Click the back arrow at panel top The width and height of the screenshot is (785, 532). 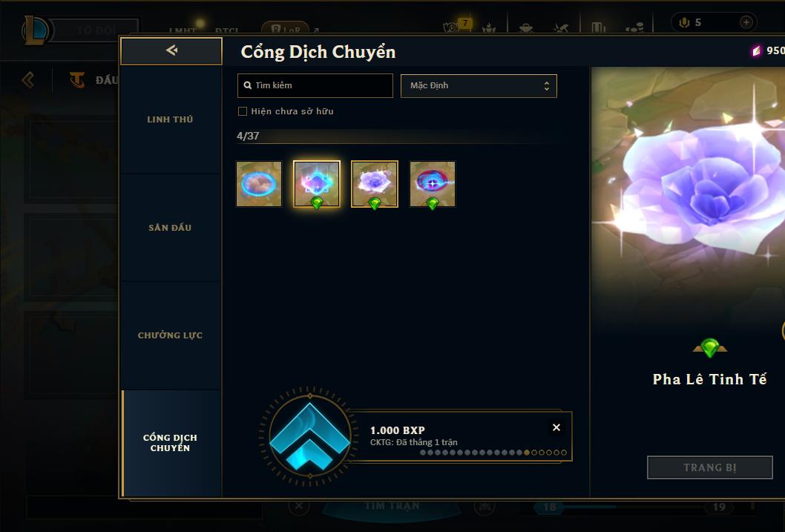click(x=171, y=50)
